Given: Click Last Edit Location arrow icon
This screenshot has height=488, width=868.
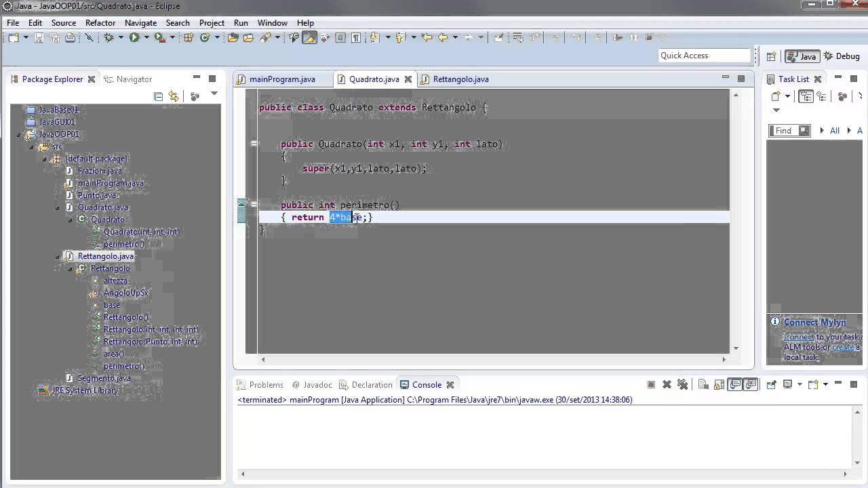Looking at the screenshot, I should (427, 38).
